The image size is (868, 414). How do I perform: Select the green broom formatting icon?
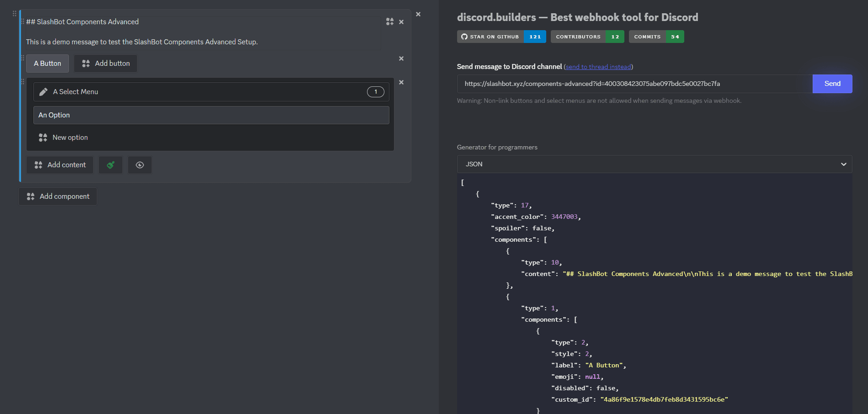pos(111,165)
